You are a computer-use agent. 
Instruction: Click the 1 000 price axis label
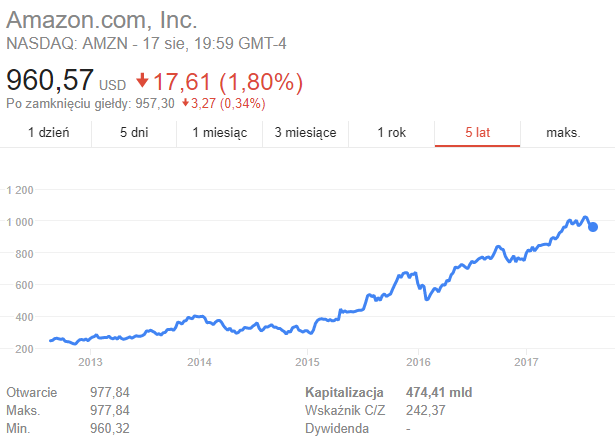point(20,222)
